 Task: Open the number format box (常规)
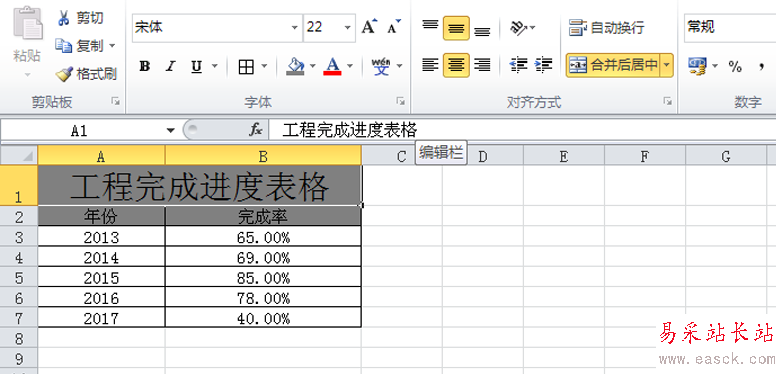[729, 27]
